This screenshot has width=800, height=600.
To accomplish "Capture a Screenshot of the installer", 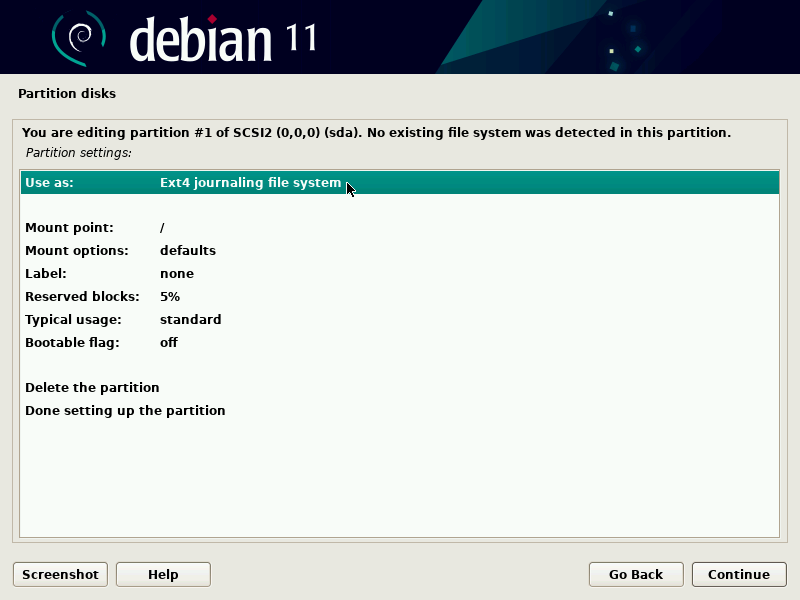I will click(x=59, y=574).
